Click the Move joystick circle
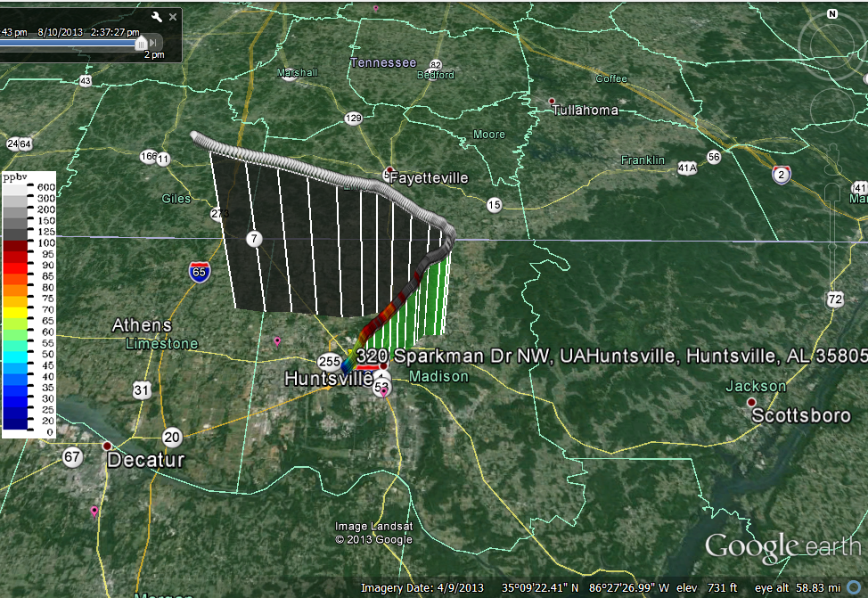The width and height of the screenshot is (868, 598). pos(832,110)
